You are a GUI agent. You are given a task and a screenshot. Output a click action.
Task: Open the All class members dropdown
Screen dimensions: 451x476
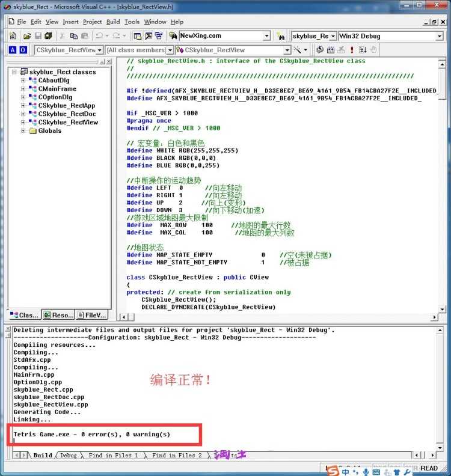(170, 50)
